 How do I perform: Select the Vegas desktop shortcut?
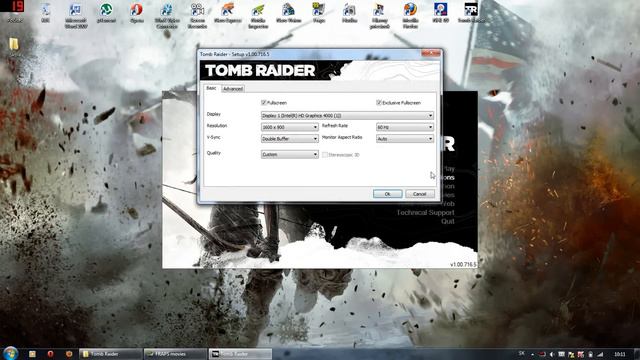[318, 12]
